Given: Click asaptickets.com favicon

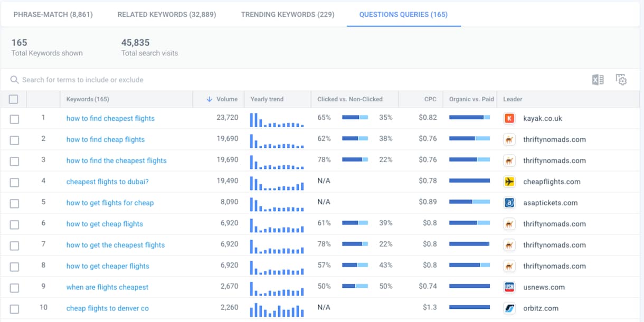Looking at the screenshot, I should [509, 203].
